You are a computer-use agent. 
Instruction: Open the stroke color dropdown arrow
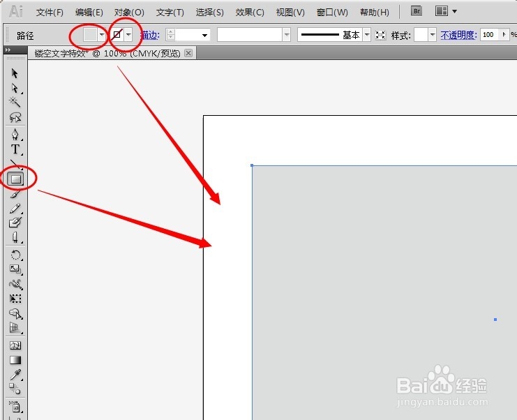click(128, 34)
